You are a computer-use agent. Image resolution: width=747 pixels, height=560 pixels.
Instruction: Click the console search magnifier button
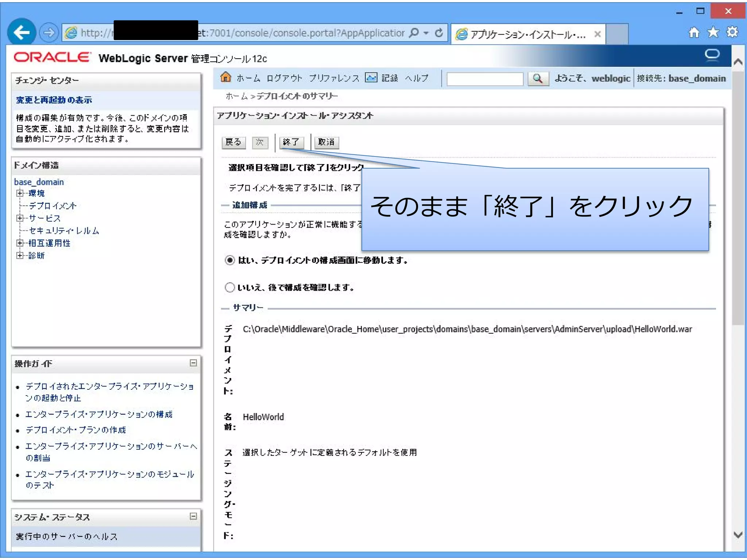point(538,79)
